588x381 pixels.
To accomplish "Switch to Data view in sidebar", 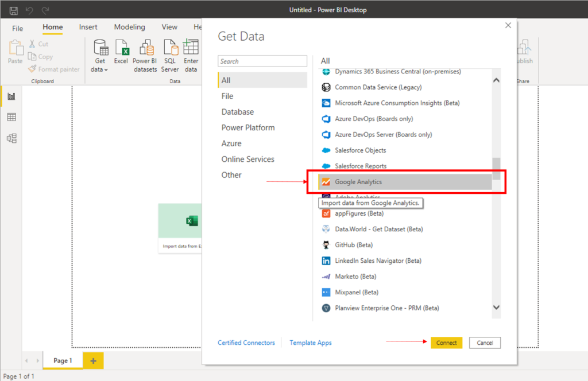I will click(11, 117).
